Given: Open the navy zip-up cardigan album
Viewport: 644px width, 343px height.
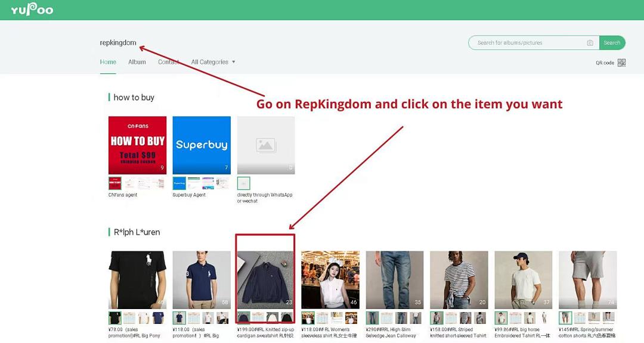Looking at the screenshot, I should (x=266, y=280).
